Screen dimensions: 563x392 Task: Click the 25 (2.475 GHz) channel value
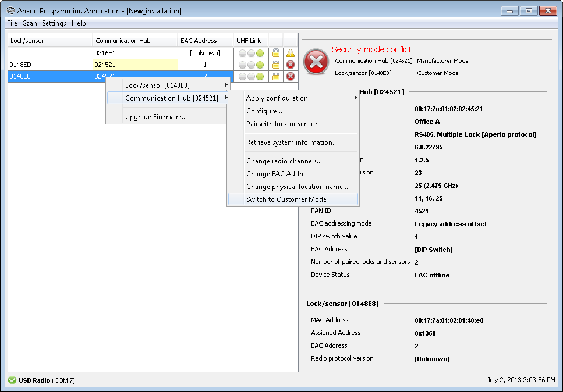point(436,186)
